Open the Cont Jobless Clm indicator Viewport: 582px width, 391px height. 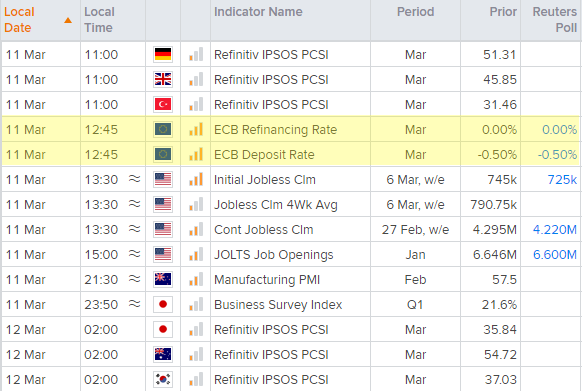pyautogui.click(x=264, y=229)
